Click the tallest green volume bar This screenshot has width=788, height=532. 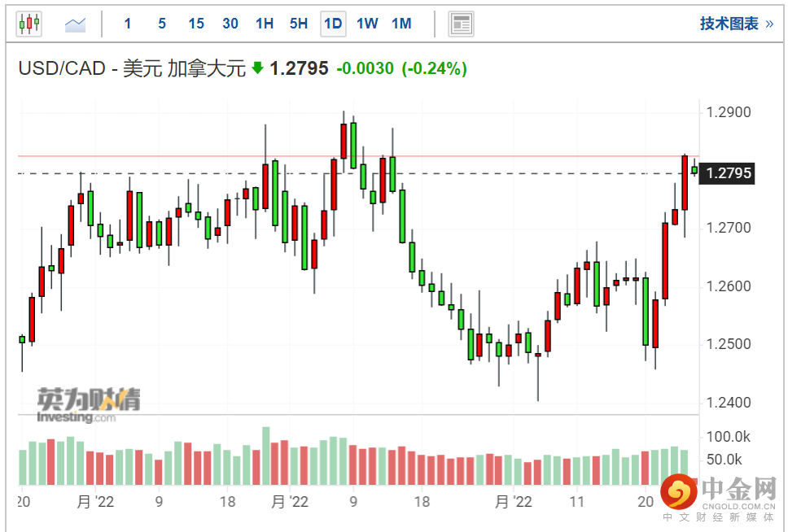coord(265,456)
